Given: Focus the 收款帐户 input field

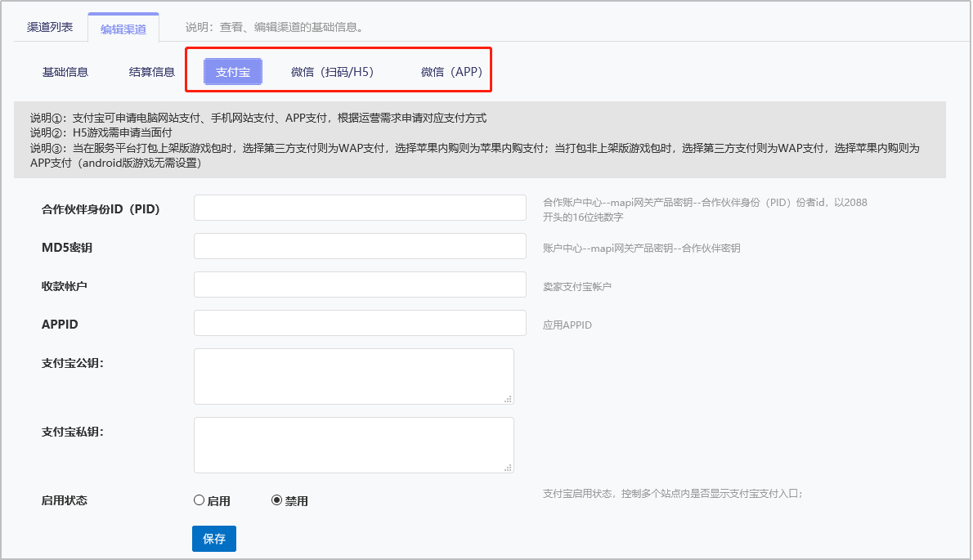Looking at the screenshot, I should point(360,284).
